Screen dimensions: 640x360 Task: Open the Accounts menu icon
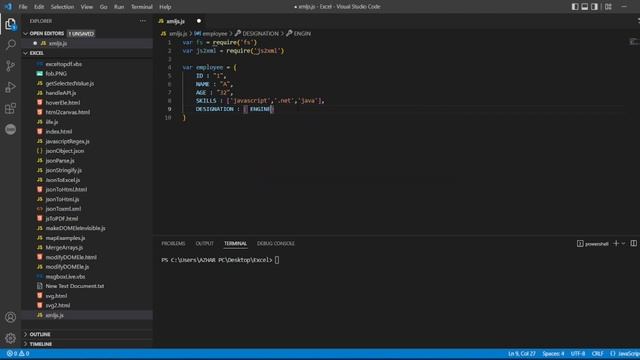(x=11, y=317)
